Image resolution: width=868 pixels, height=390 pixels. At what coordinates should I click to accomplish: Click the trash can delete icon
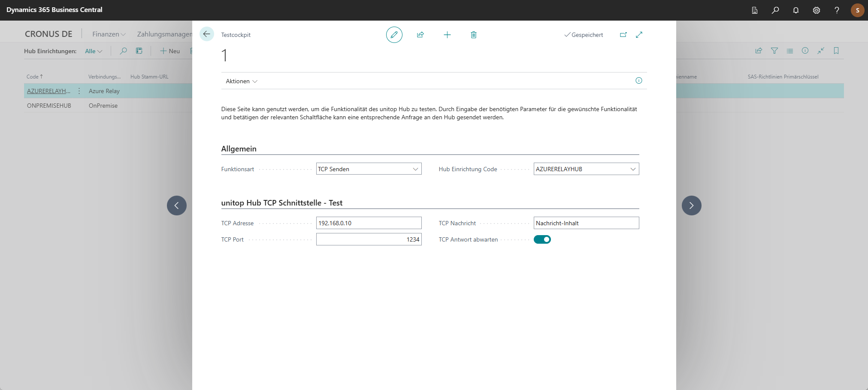point(474,35)
